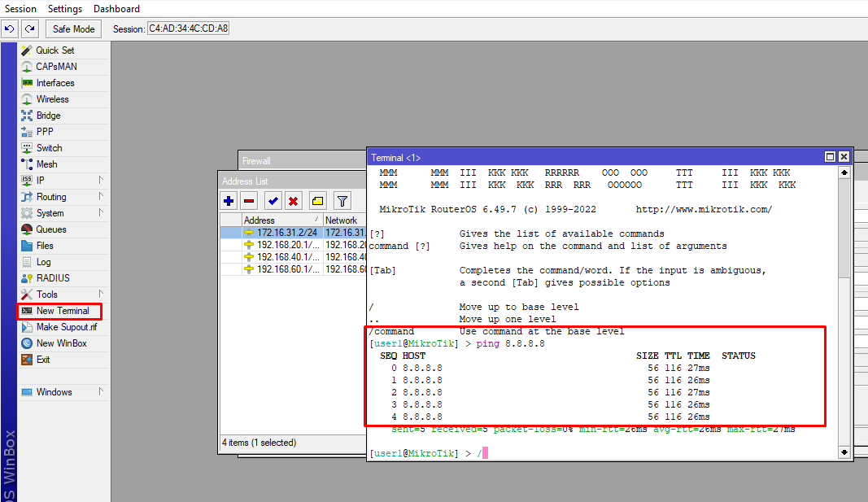
Task: Click terminal scrollbar down arrow
Action: click(844, 452)
